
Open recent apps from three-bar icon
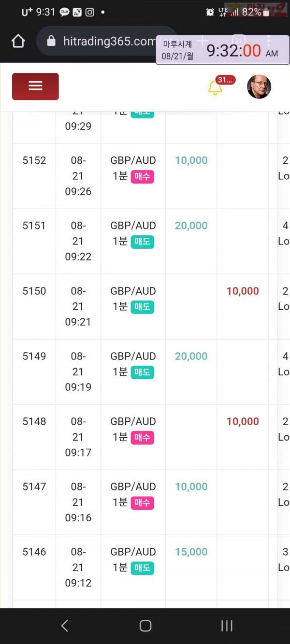pyautogui.click(x=227, y=626)
